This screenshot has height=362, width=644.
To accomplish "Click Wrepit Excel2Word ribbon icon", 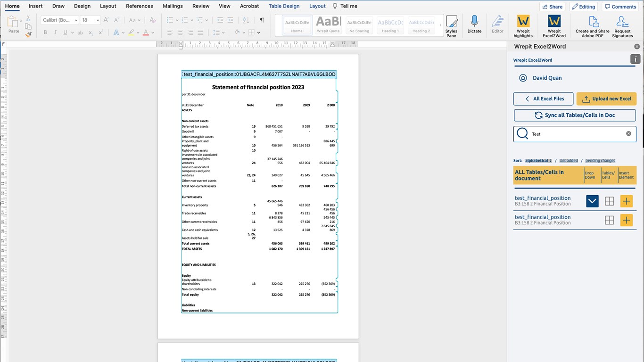I will pos(554,26).
